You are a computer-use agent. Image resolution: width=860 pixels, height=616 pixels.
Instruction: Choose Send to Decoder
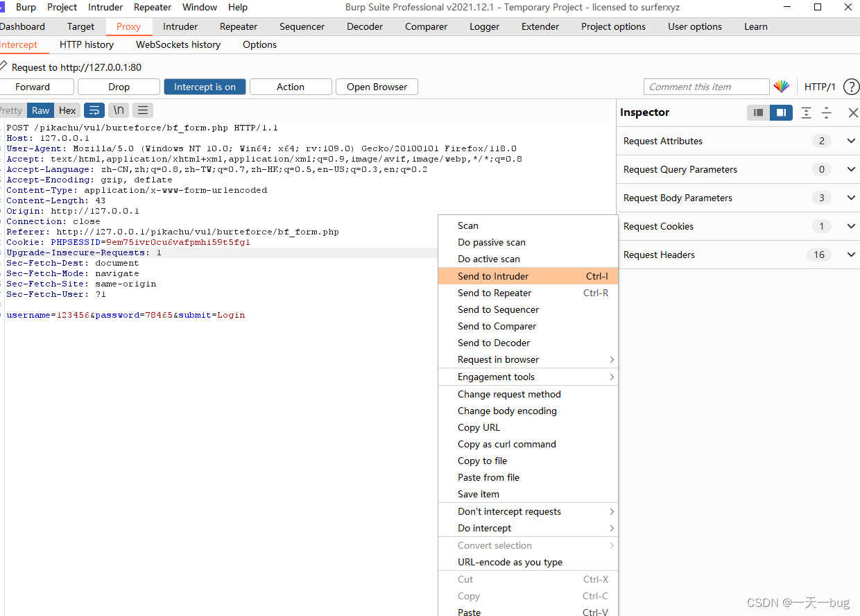[x=528, y=343]
